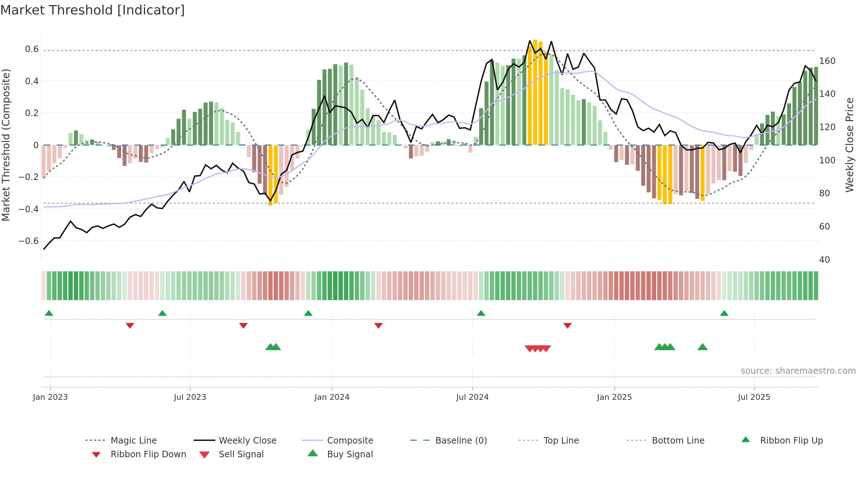Click the ribbon flip up marker near Jun 2023
This screenshot has width=868, height=488.
tap(162, 313)
